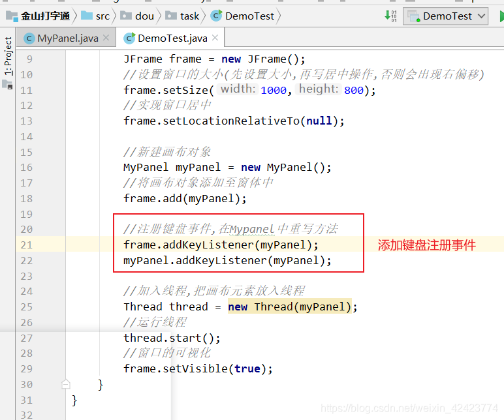This screenshot has width=504, height=420.
Task: Select the src folder breadcrumb
Action: (x=95, y=16)
